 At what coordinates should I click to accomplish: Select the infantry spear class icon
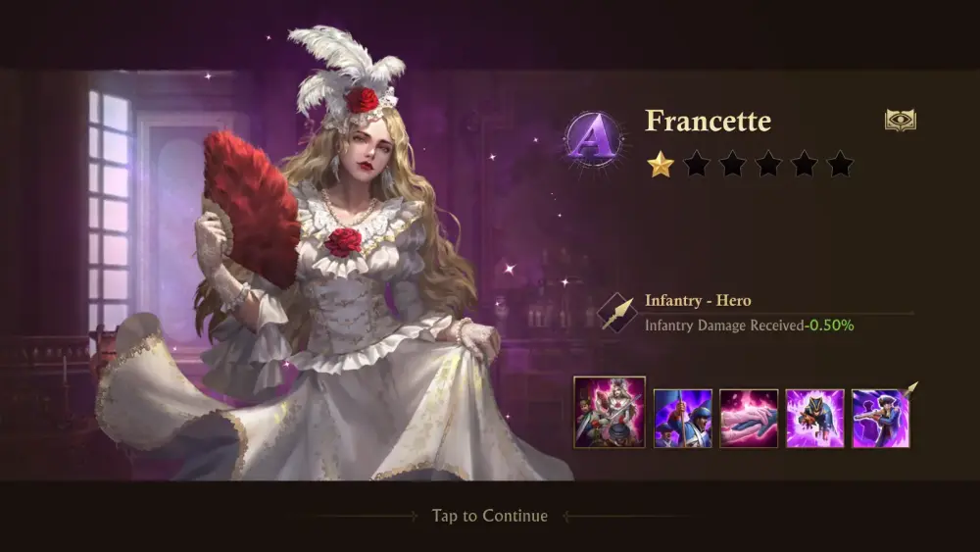pos(616,312)
